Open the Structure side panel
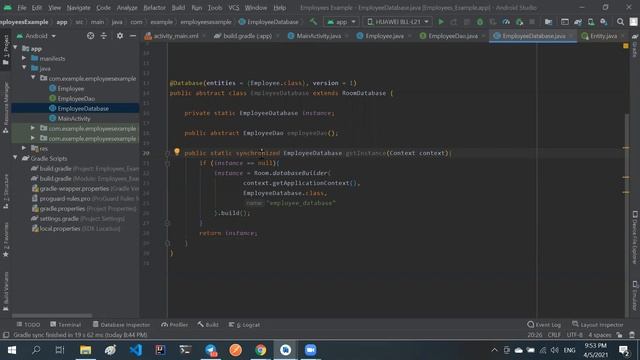Screen dimensions: 640x360 [x=6, y=191]
